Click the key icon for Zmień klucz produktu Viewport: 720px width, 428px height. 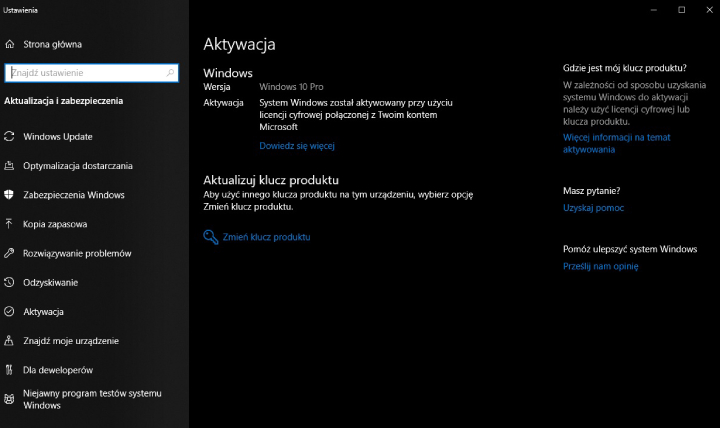click(210, 237)
